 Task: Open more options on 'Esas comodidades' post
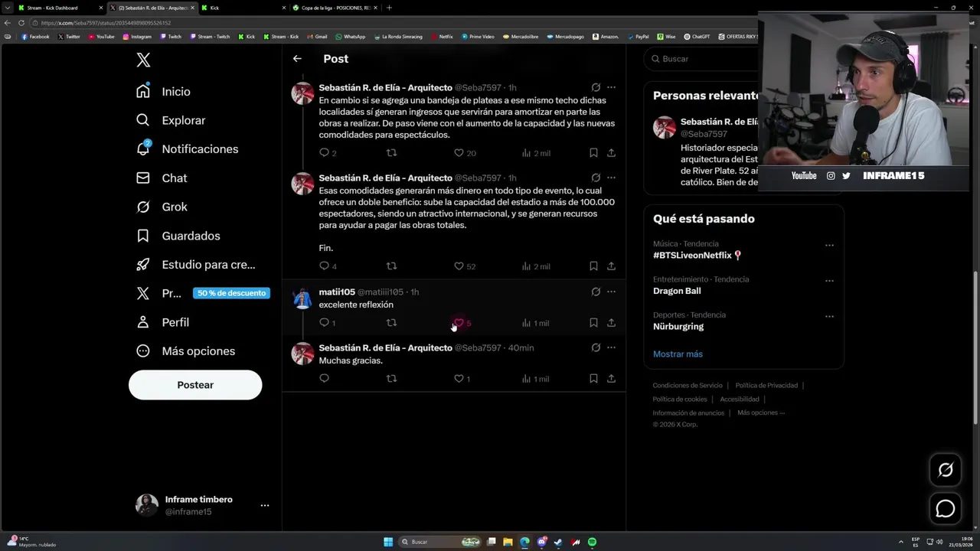tap(611, 178)
